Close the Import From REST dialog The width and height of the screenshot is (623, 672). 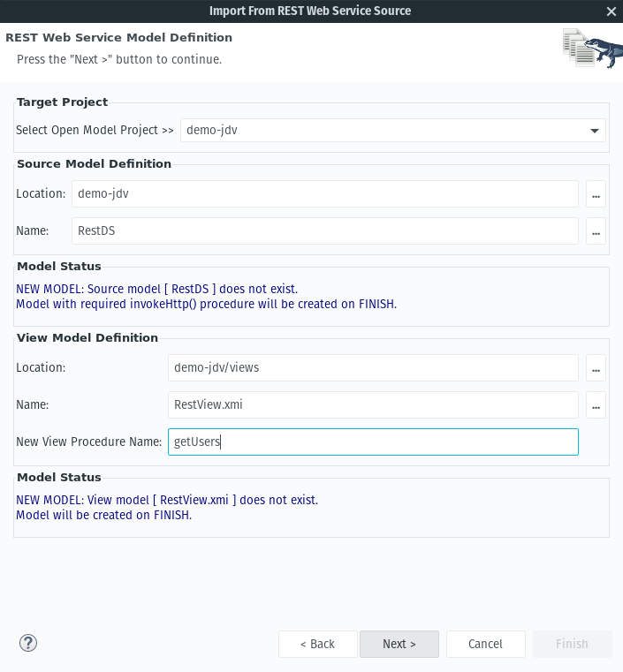[x=612, y=11]
